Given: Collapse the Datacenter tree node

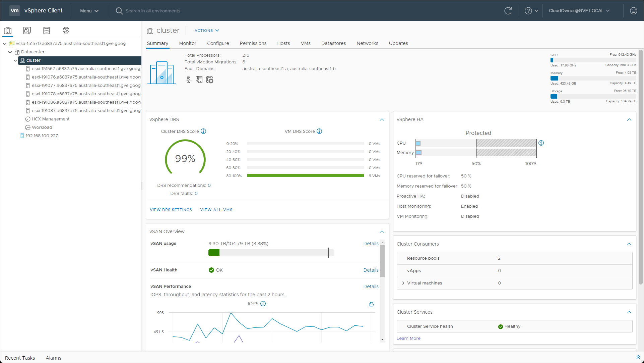Looking at the screenshot, I should point(10,52).
